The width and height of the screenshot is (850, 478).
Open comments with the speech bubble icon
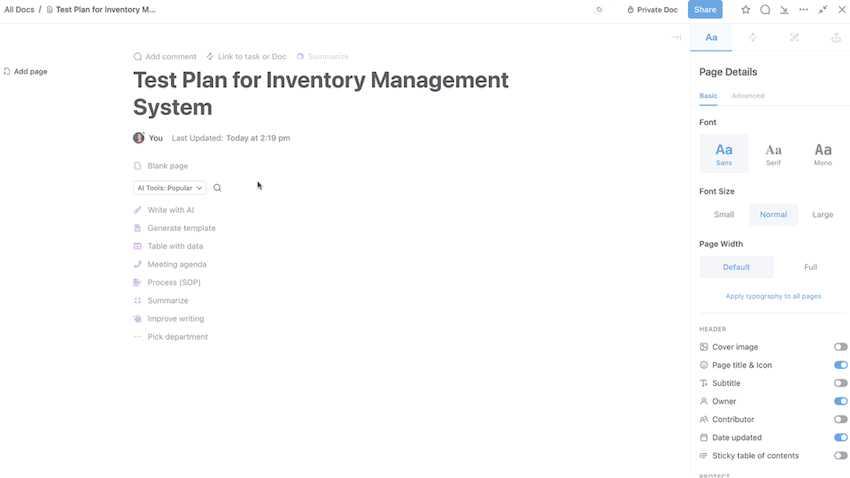[x=765, y=10]
